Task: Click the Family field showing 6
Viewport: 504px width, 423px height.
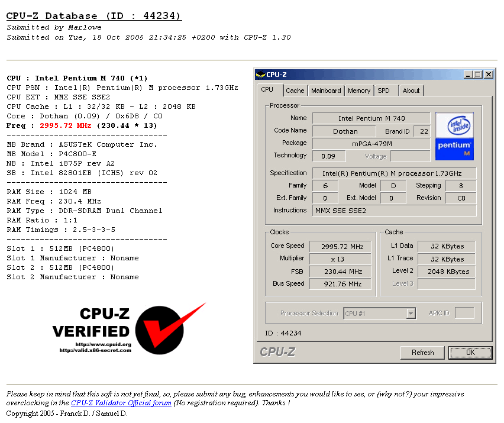Action: click(325, 186)
